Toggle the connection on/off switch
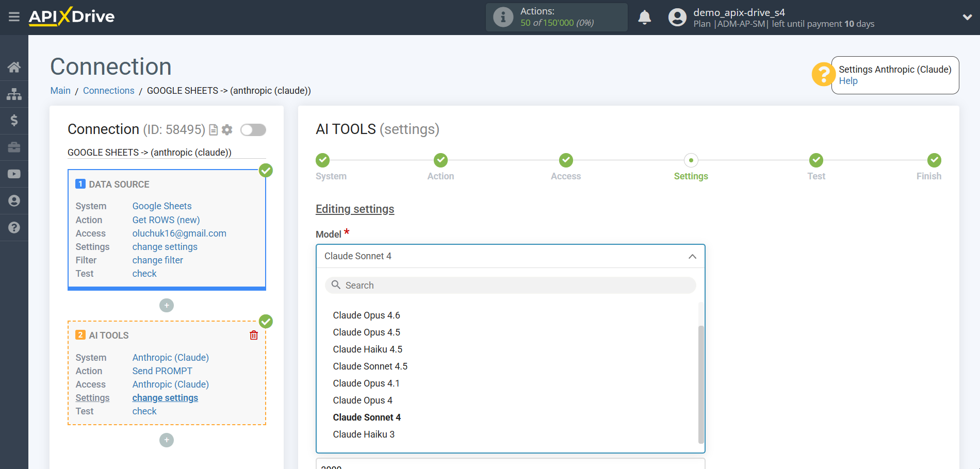The width and height of the screenshot is (980, 469). (253, 130)
